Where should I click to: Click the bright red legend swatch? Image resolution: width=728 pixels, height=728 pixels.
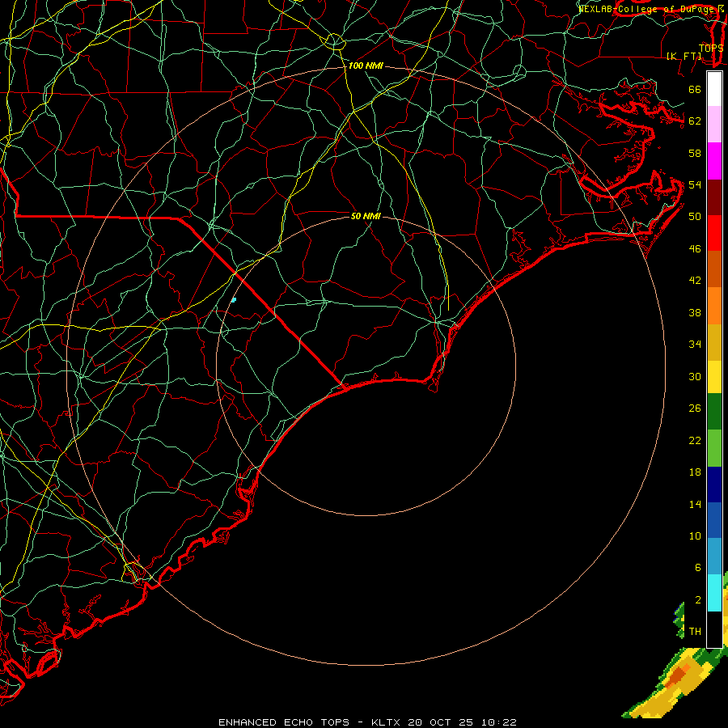[x=714, y=233]
